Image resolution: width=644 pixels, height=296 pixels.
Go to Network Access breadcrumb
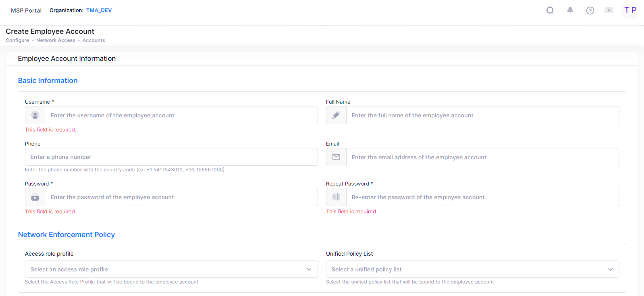[x=56, y=40]
